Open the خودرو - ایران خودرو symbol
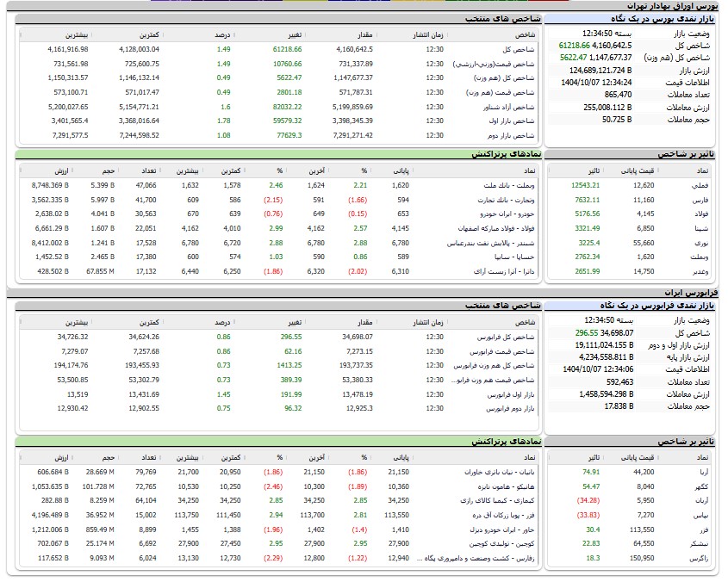The width and height of the screenshot is (728, 582). point(506,214)
